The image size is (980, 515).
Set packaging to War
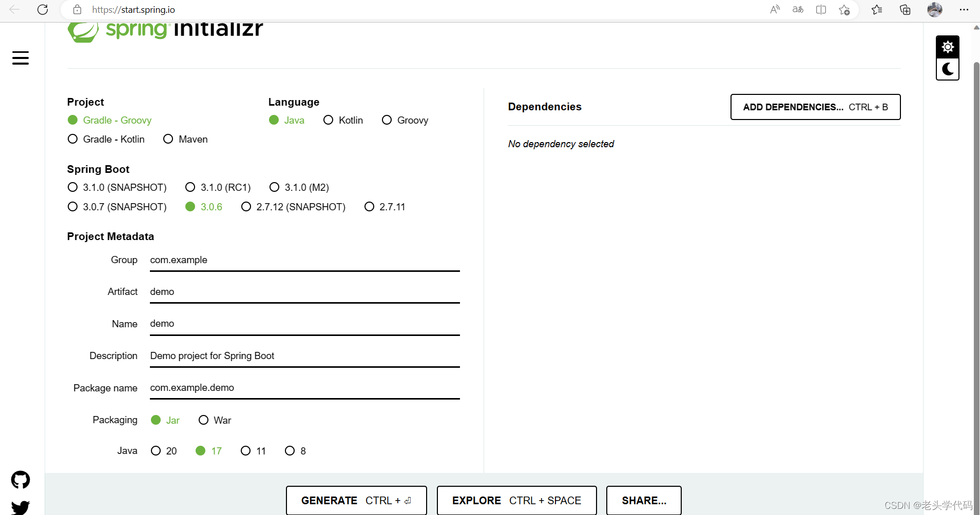click(215, 420)
